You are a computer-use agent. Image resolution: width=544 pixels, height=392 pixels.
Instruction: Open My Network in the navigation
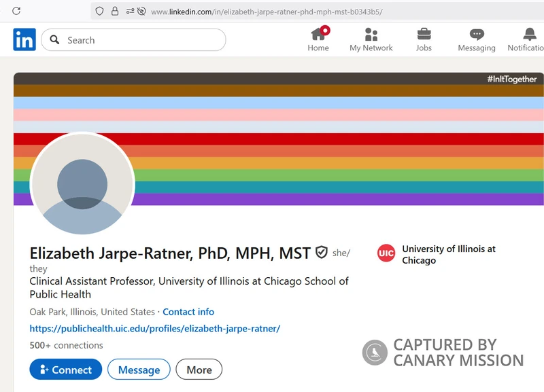(x=371, y=39)
